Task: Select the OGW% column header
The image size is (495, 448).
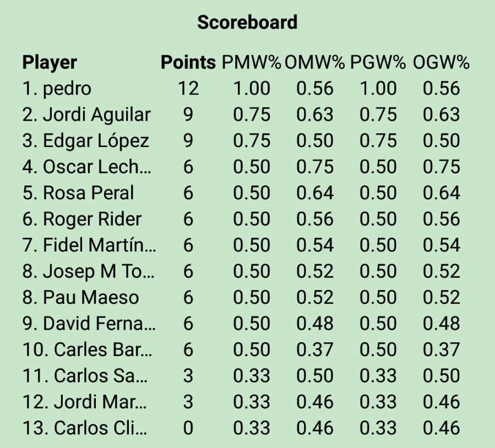Action: click(x=440, y=63)
